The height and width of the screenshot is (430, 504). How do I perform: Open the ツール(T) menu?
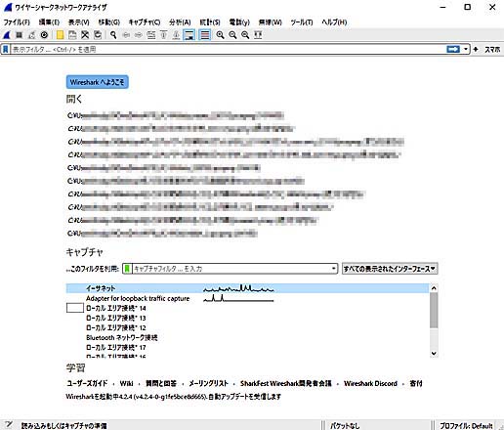302,22
